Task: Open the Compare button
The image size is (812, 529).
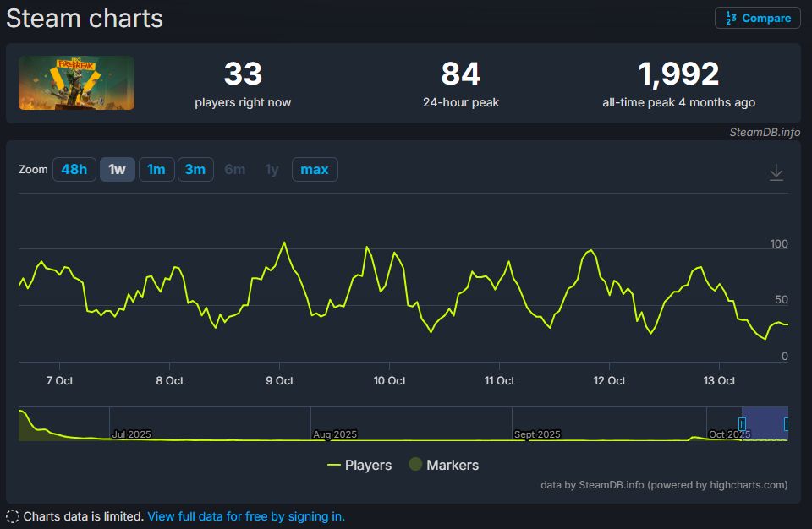Action: coord(758,18)
